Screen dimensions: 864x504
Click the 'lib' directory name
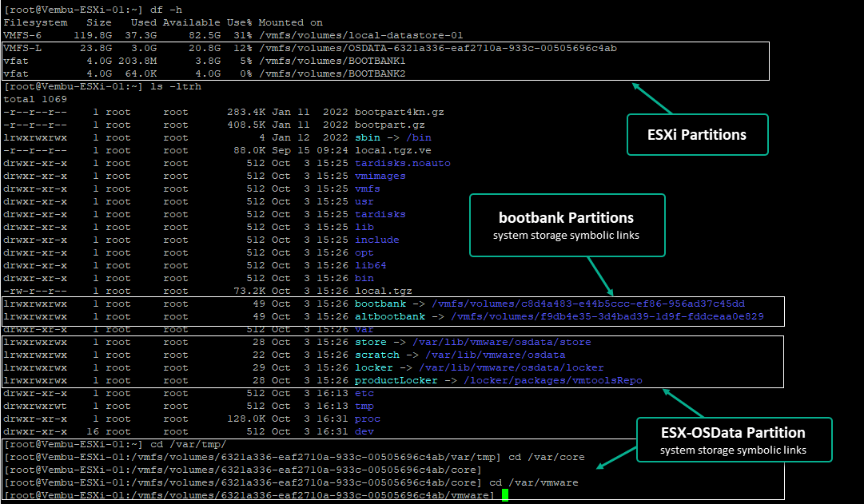tap(364, 227)
